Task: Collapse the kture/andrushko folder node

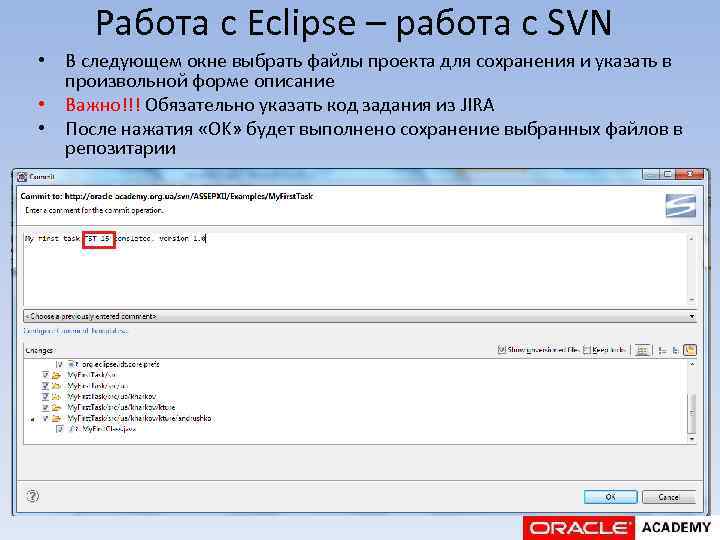Action: [x=32, y=419]
